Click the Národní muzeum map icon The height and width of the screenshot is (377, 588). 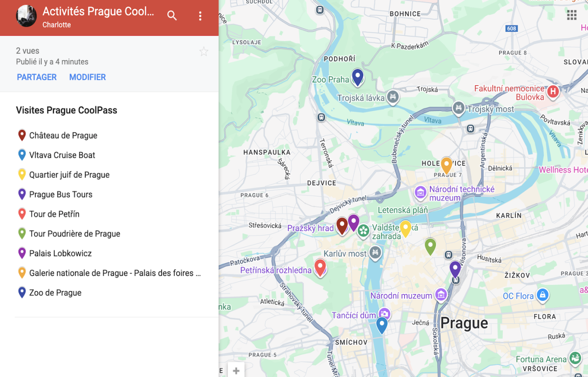click(441, 295)
